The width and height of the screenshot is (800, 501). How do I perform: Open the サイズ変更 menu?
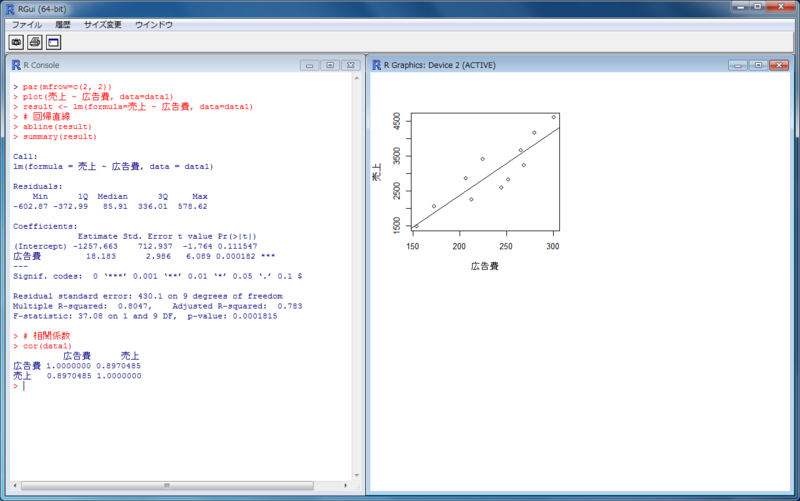(x=103, y=24)
